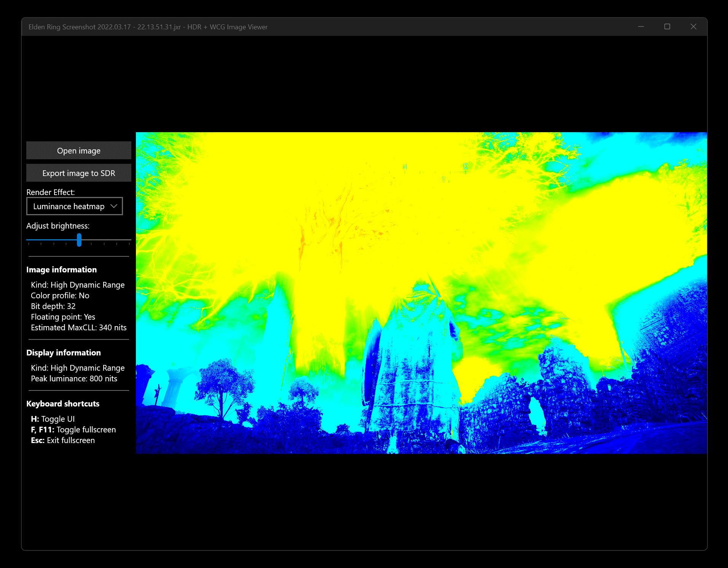Click the luminance heatmap image
This screenshot has width=728, height=568.
421,293
